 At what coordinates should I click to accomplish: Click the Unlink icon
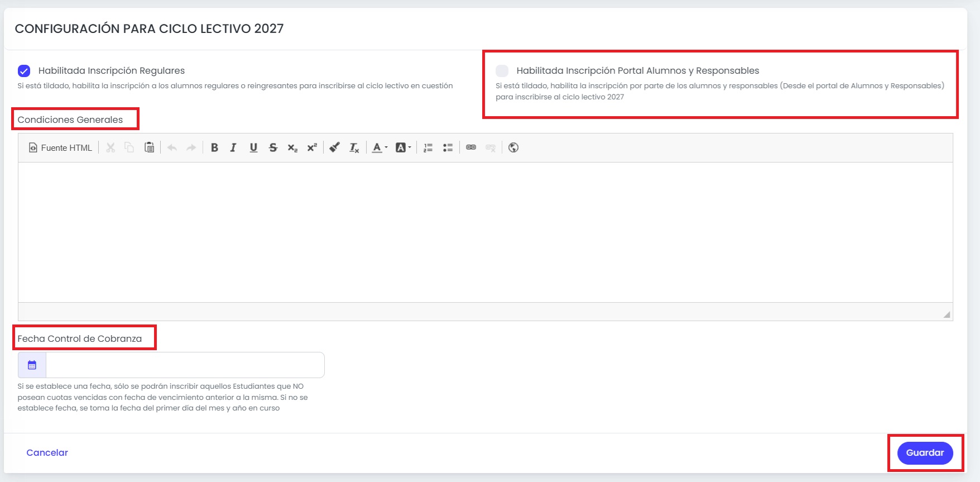pos(491,147)
